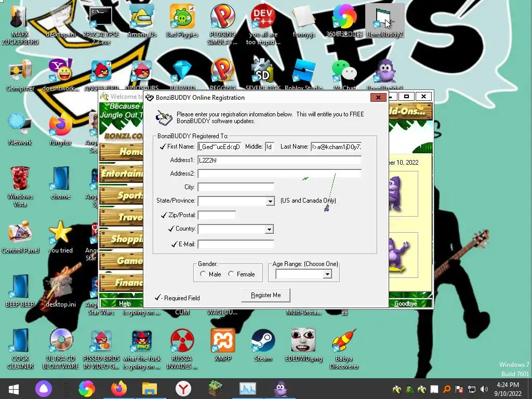Screen dimensions: 532x399
Task: Open the Entertainment sign in Bonzi window
Action: (121, 174)
